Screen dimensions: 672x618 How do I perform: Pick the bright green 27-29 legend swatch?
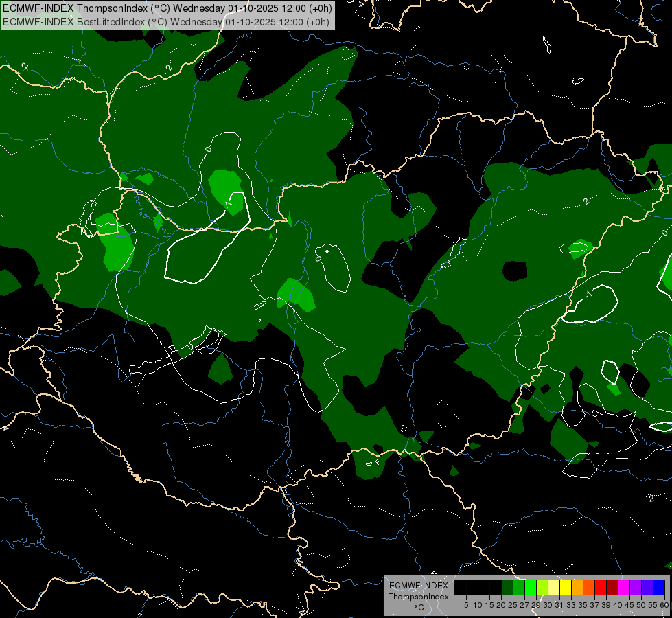[x=531, y=587]
